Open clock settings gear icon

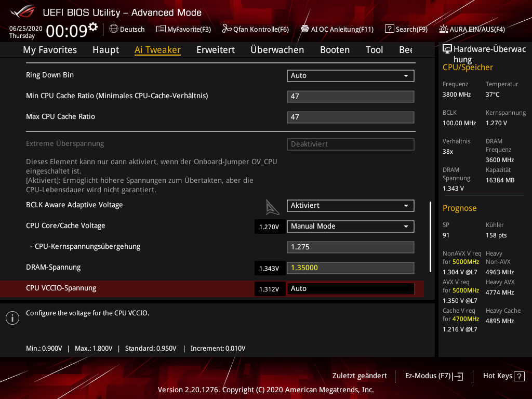[93, 27]
